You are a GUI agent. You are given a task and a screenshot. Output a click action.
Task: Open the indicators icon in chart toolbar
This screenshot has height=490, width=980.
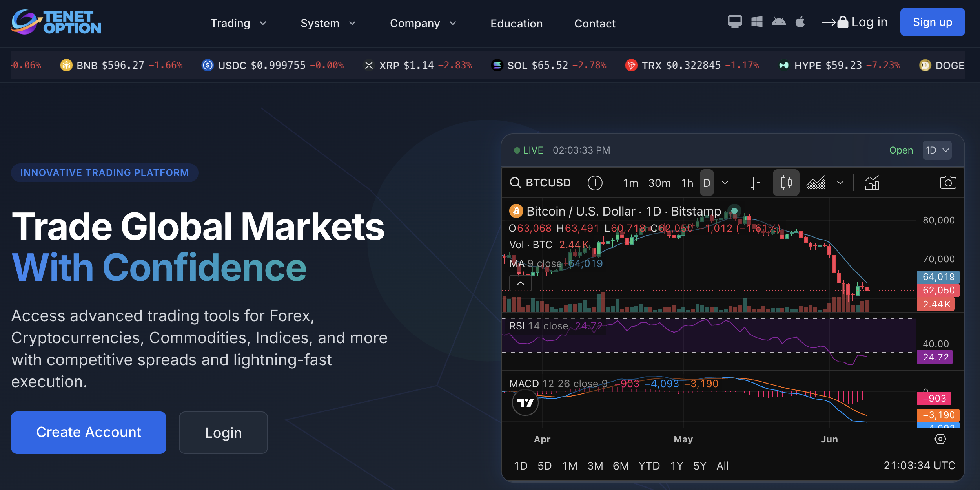(872, 183)
